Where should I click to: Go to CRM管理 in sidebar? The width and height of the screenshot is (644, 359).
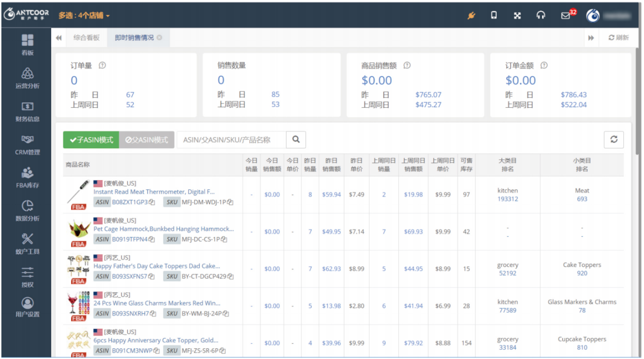pos(27,144)
